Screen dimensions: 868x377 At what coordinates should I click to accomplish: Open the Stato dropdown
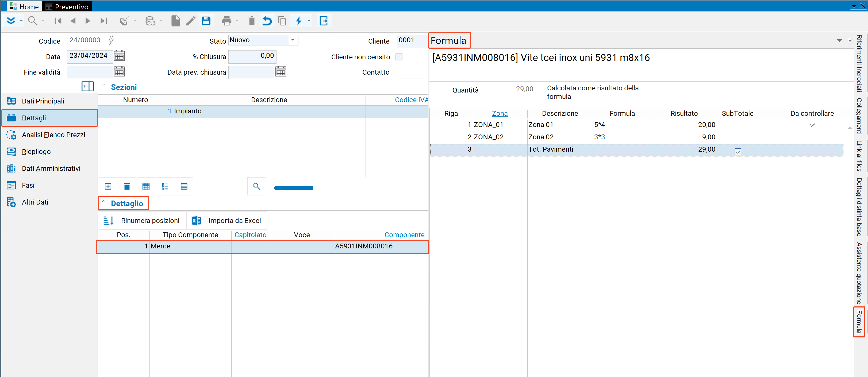(x=293, y=40)
